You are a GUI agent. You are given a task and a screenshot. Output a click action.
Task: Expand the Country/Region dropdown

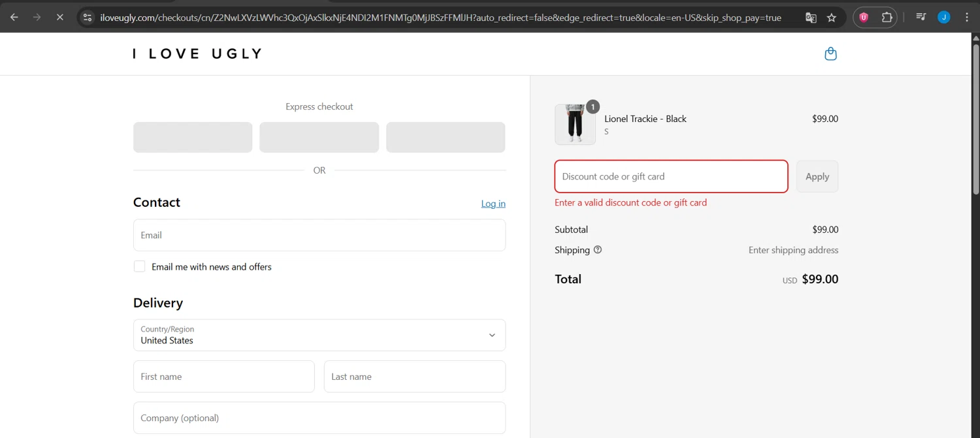[319, 335]
